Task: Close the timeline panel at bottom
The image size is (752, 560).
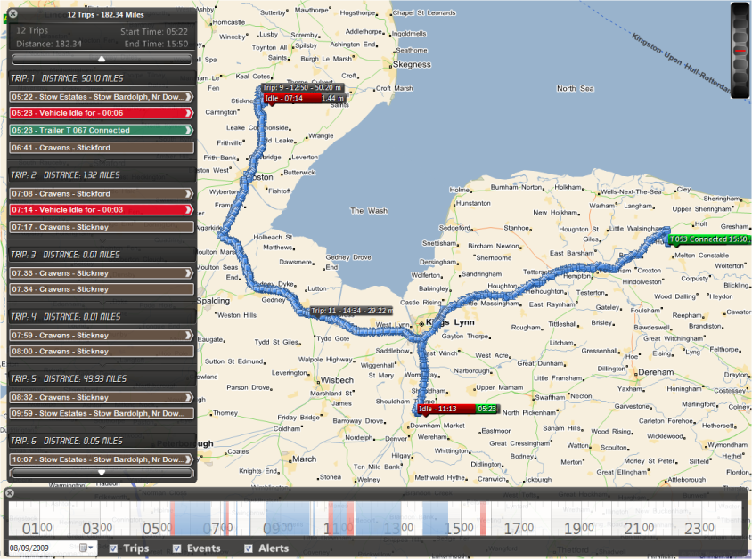Action: point(9,493)
